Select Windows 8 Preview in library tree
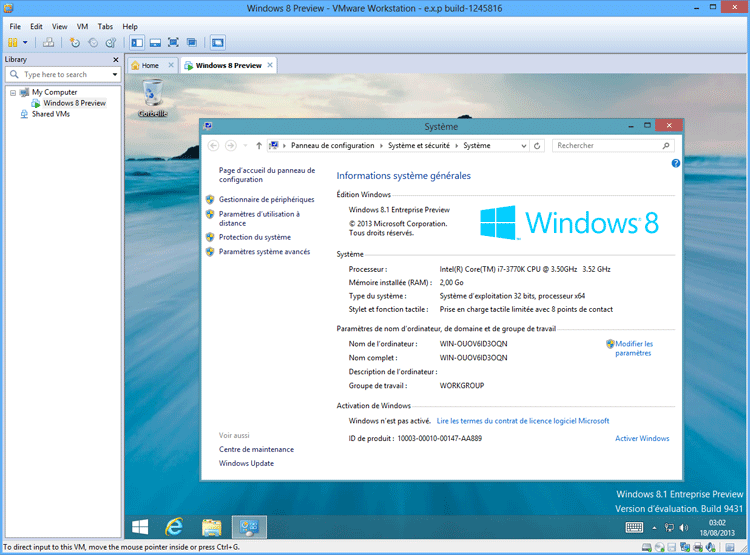The height and width of the screenshot is (555, 750). [74, 103]
